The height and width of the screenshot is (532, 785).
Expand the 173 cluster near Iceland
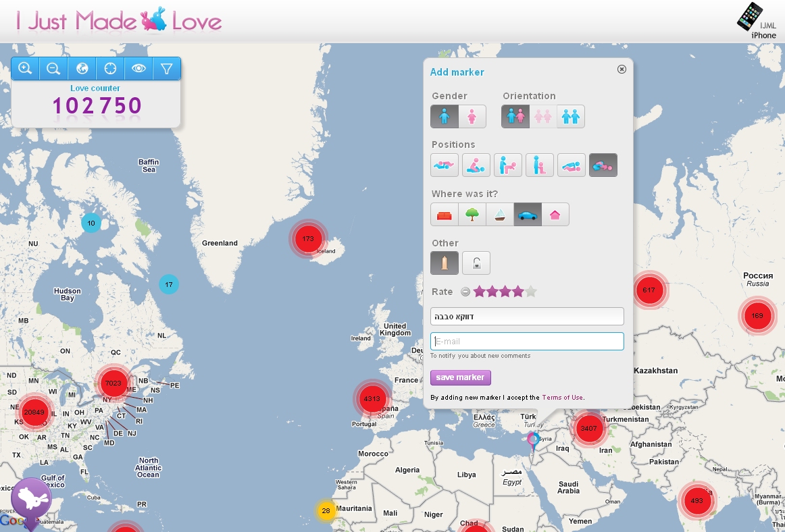tap(308, 239)
